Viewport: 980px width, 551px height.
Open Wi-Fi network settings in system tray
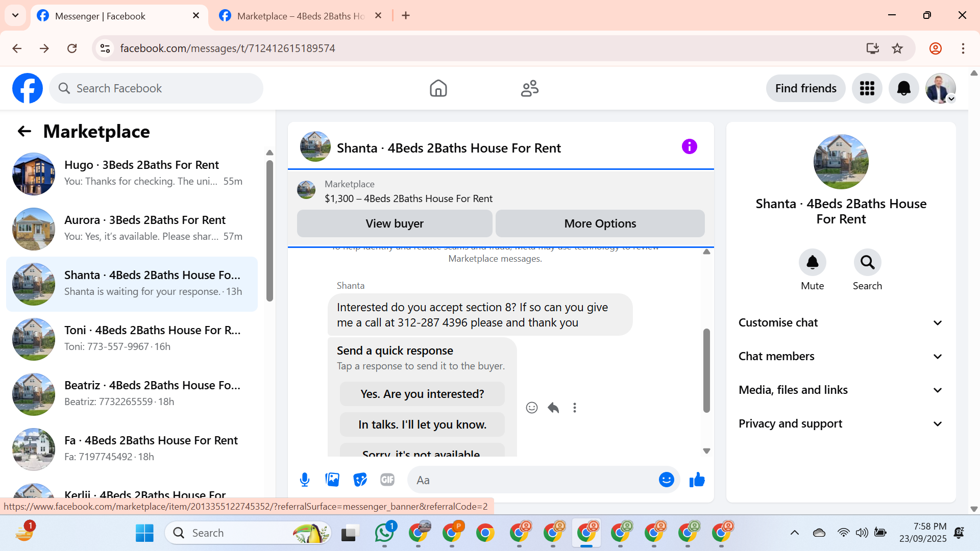[843, 533]
